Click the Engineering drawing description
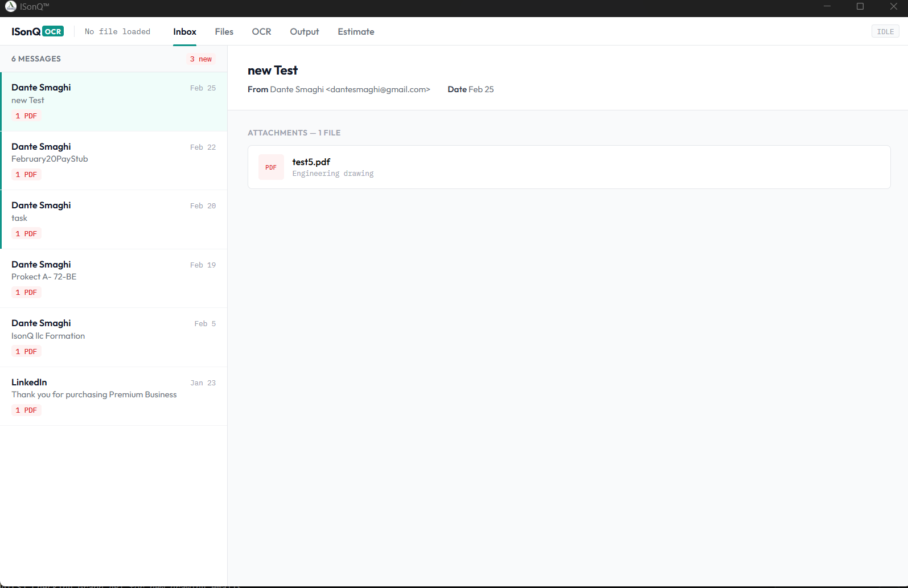Screen dimensions: 908x588 coord(333,174)
